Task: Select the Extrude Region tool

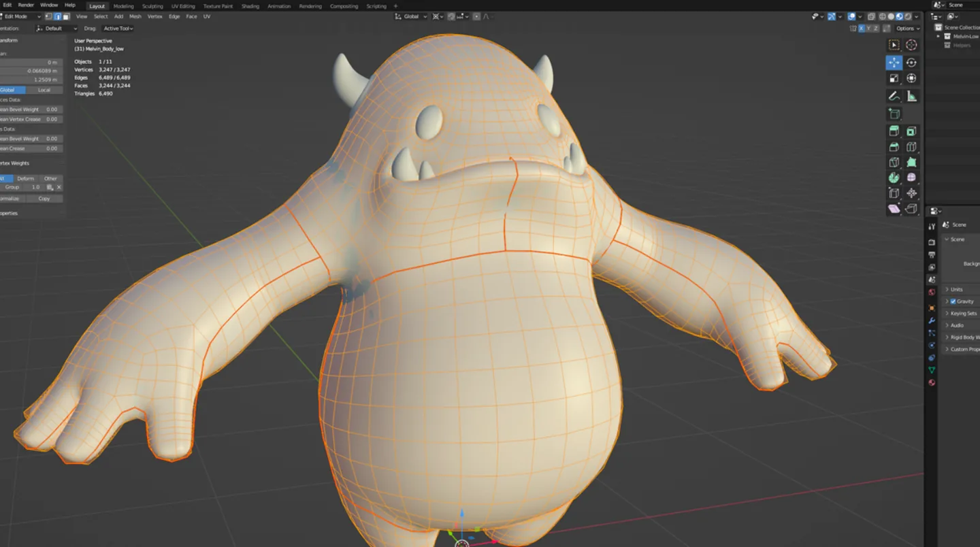Action: pyautogui.click(x=894, y=131)
